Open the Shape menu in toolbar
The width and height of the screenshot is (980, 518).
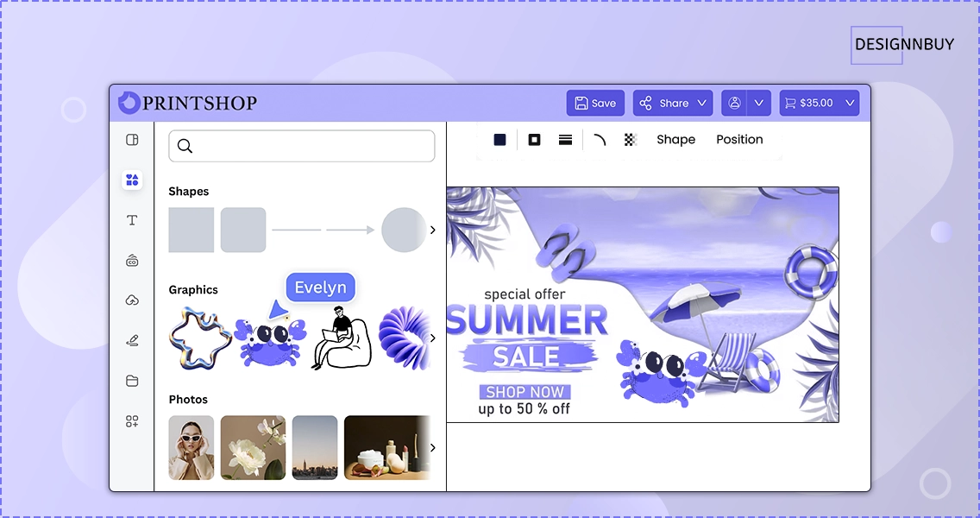(675, 140)
